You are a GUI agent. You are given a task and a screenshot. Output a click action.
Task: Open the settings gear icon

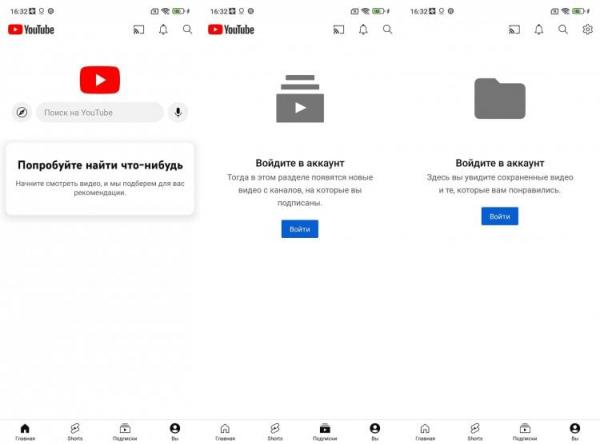click(x=587, y=29)
